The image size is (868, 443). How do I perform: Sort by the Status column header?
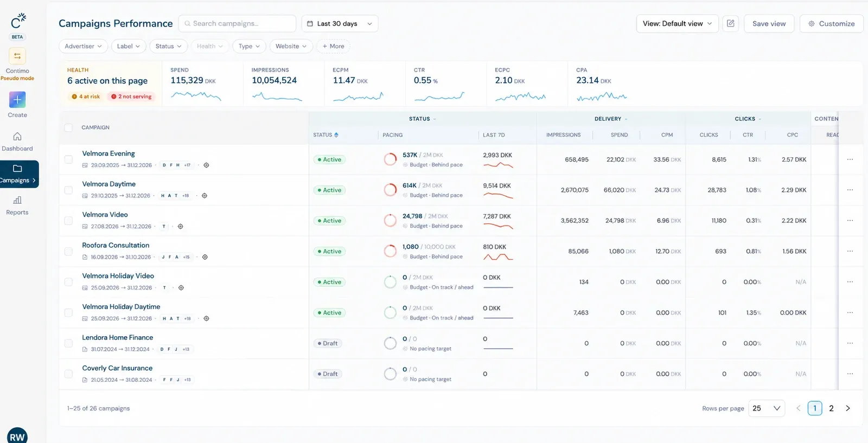point(325,135)
